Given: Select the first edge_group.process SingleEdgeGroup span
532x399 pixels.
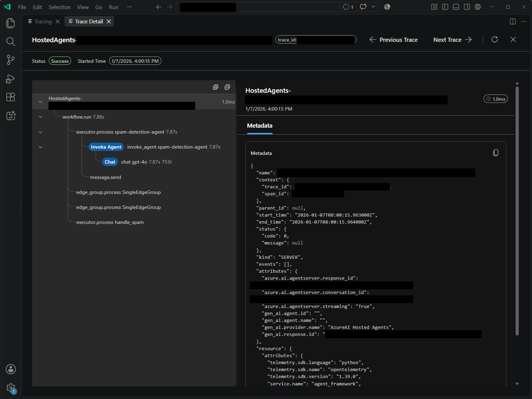Looking at the screenshot, I should [x=134, y=192].
